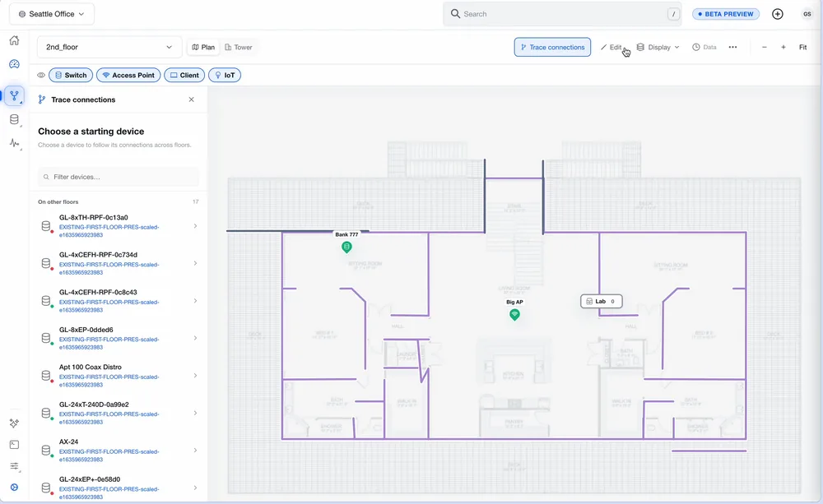The image size is (823, 504).
Task: Open the devices stack sidebar icon
Action: tap(14, 119)
